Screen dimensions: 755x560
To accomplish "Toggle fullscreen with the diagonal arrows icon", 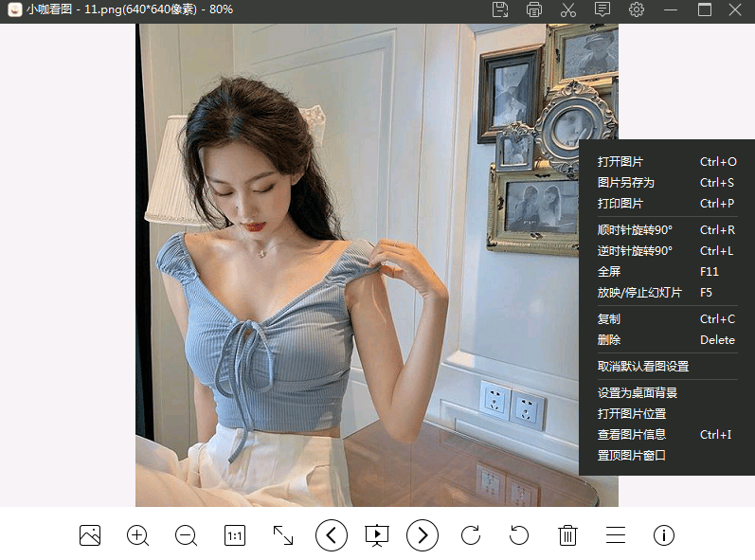I will (283, 535).
